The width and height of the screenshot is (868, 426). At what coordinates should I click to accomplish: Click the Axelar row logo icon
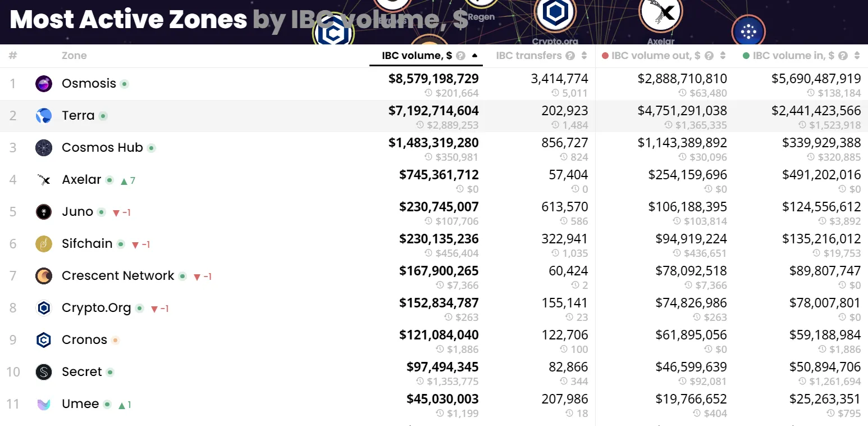point(44,180)
